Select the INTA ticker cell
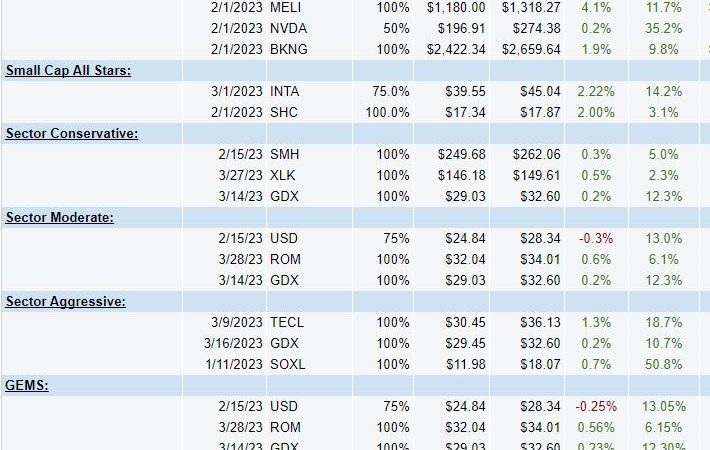 point(284,91)
